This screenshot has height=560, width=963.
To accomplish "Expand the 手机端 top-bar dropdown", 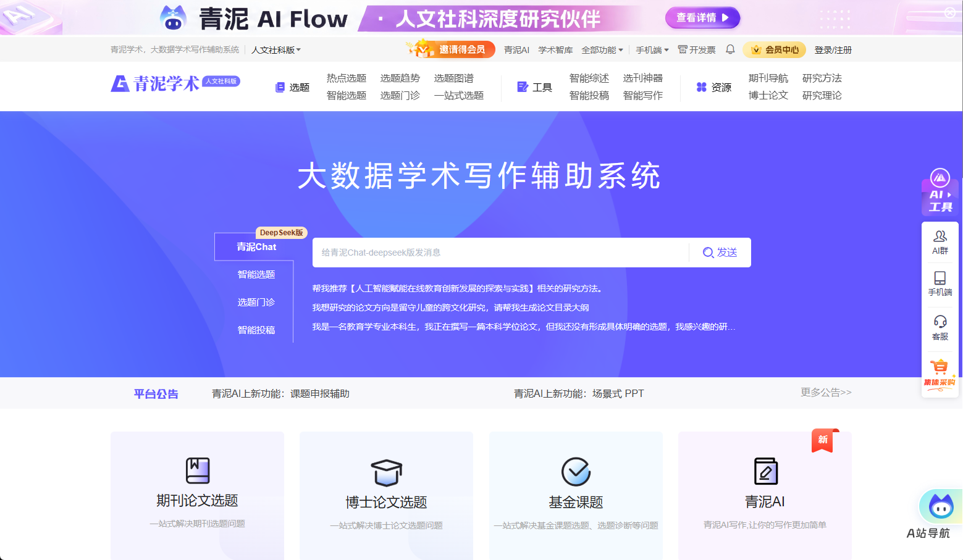I will tap(652, 50).
